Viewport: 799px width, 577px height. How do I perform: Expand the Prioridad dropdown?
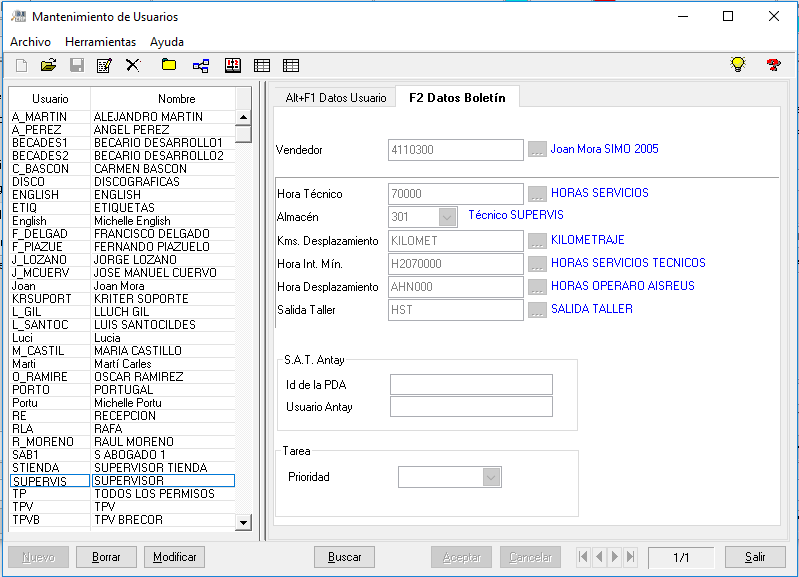pyautogui.click(x=491, y=477)
